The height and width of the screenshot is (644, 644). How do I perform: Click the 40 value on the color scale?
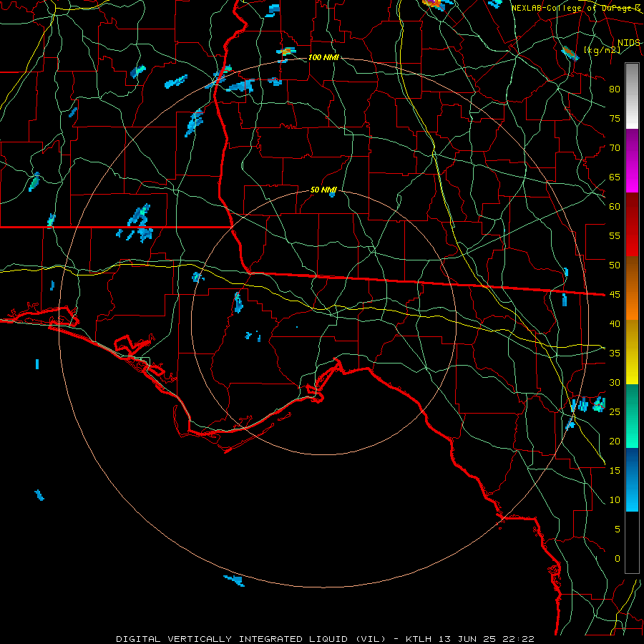[x=615, y=323]
